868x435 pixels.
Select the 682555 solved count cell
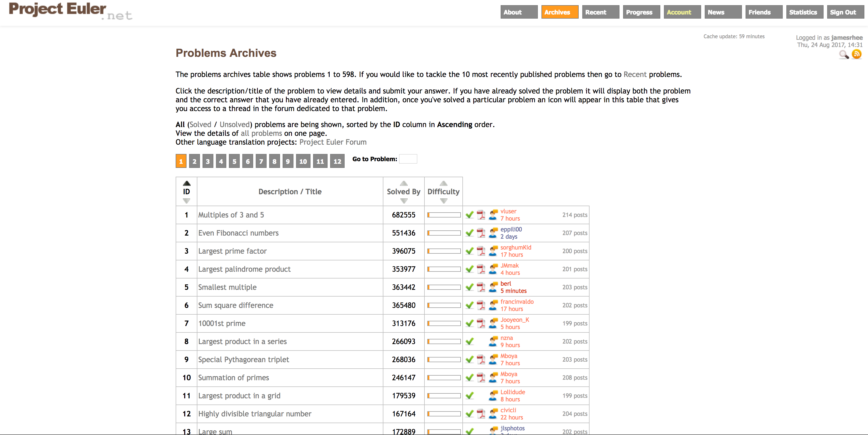(404, 215)
